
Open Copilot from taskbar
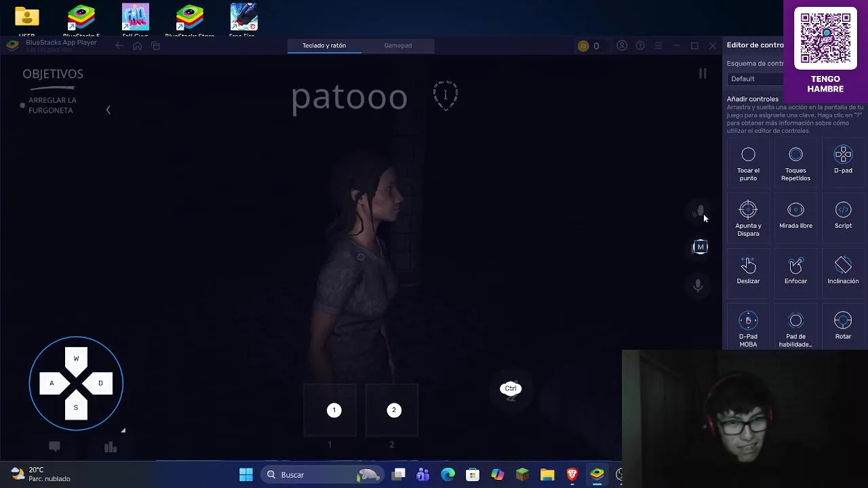(x=498, y=474)
